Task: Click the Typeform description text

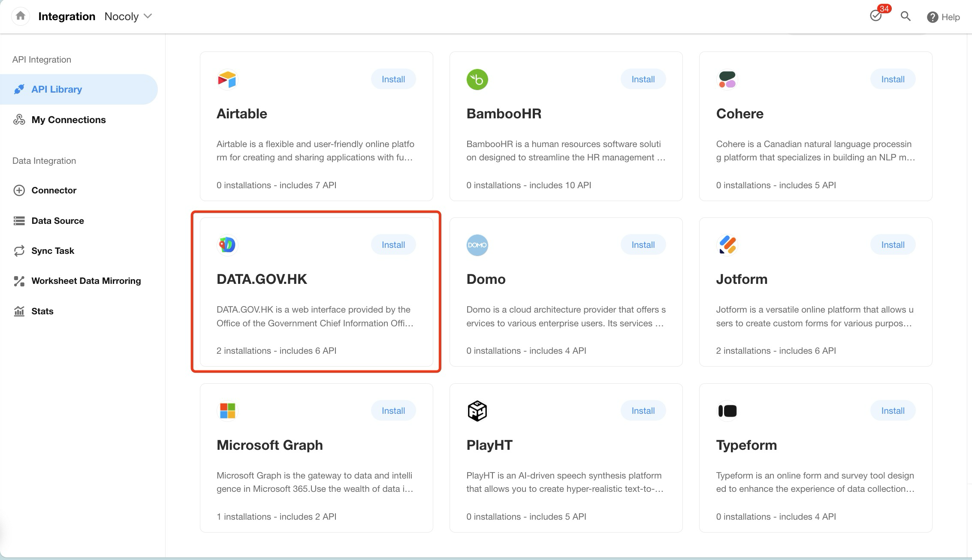Action: (x=815, y=482)
